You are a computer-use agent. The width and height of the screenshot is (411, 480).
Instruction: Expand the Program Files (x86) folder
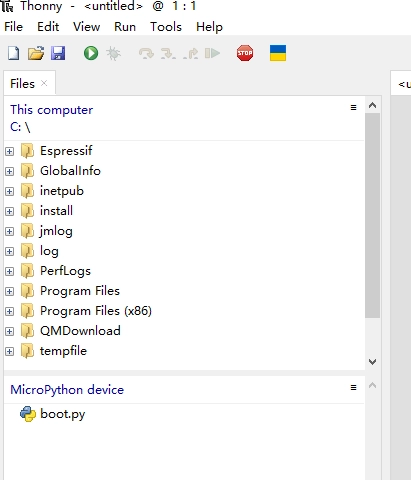10,311
